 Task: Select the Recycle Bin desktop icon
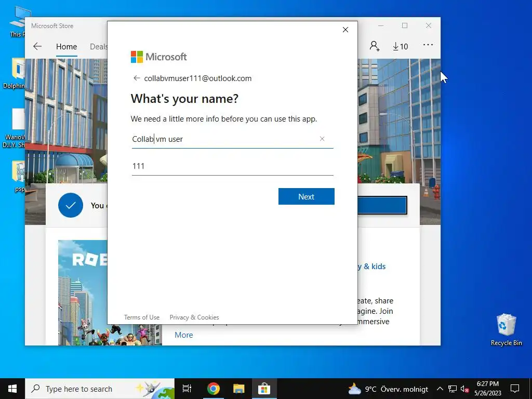click(x=506, y=329)
